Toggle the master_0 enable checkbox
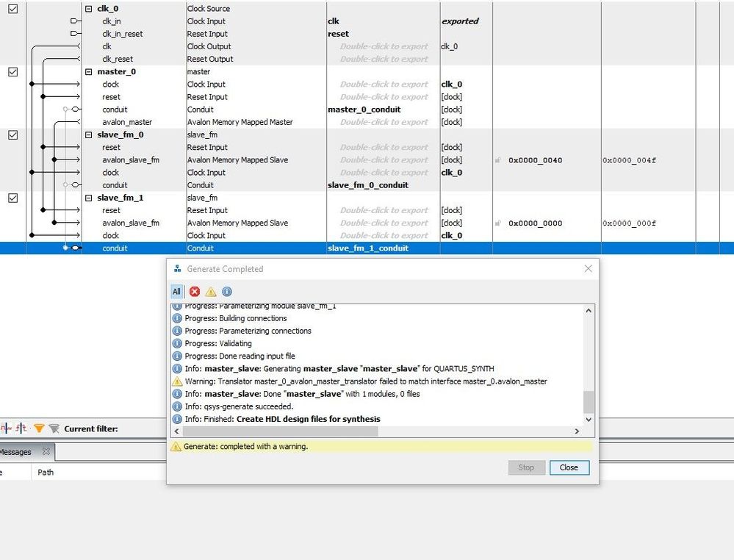This screenshot has height=560, width=734. 12,72
